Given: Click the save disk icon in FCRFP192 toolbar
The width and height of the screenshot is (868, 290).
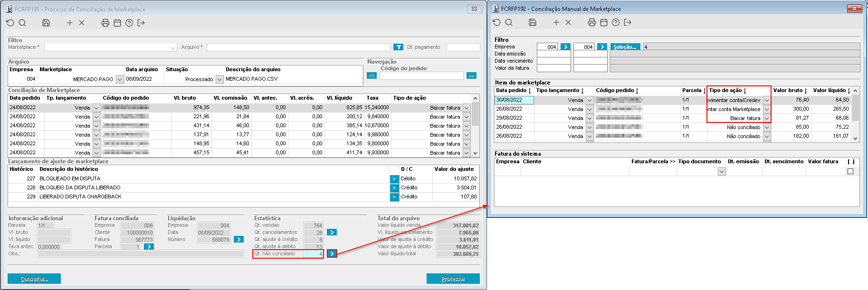Looking at the screenshot, I should tap(533, 22).
